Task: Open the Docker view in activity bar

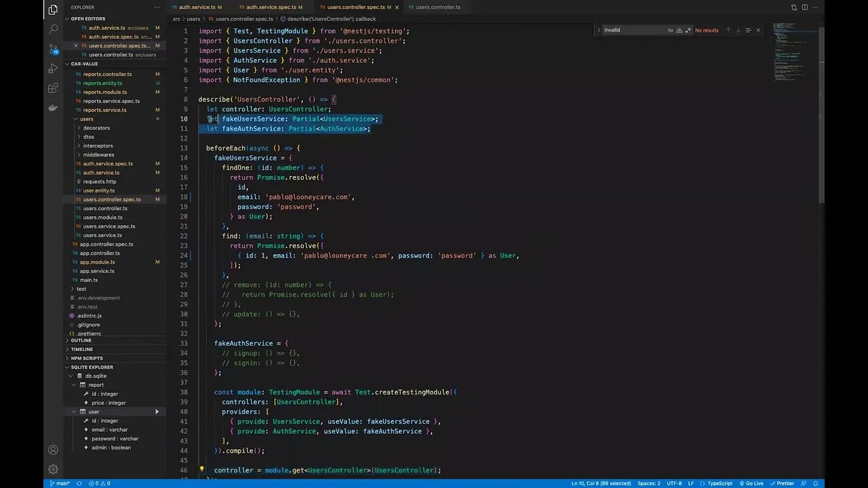Action: (53, 108)
